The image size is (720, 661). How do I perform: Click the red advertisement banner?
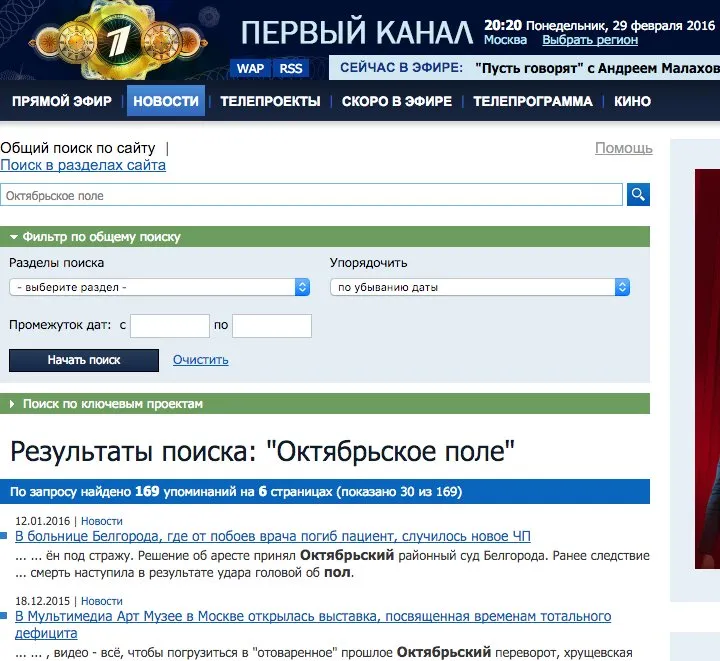pos(707,369)
